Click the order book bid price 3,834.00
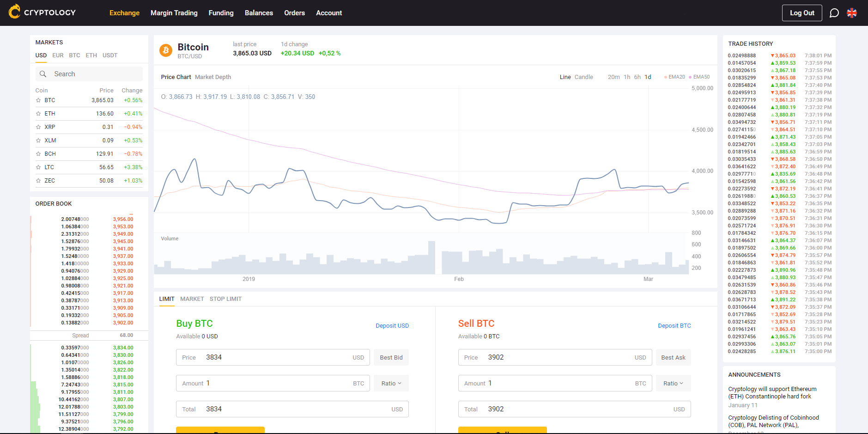Image resolution: width=868 pixels, height=434 pixels. point(123,348)
